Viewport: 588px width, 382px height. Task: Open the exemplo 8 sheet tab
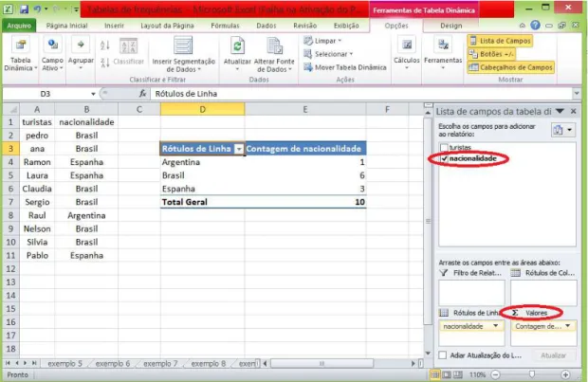tap(209, 364)
